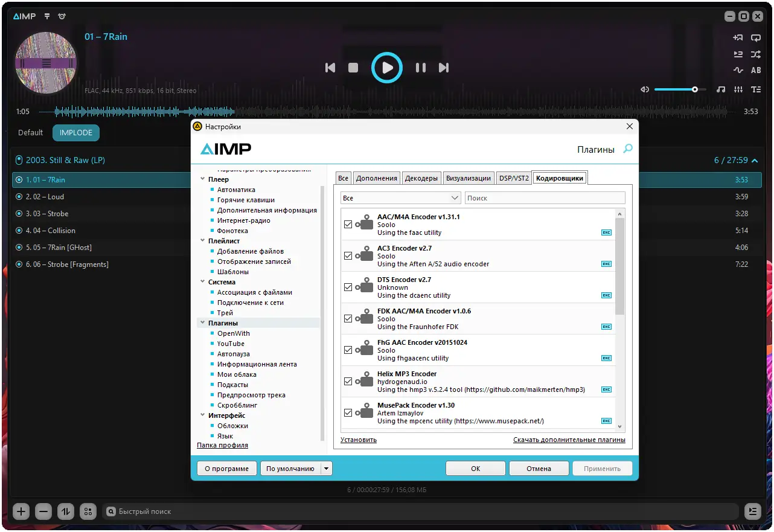Image resolution: width=774 pixels, height=532 pixels.
Task: Mute sound via the speaker icon
Action: (645, 89)
